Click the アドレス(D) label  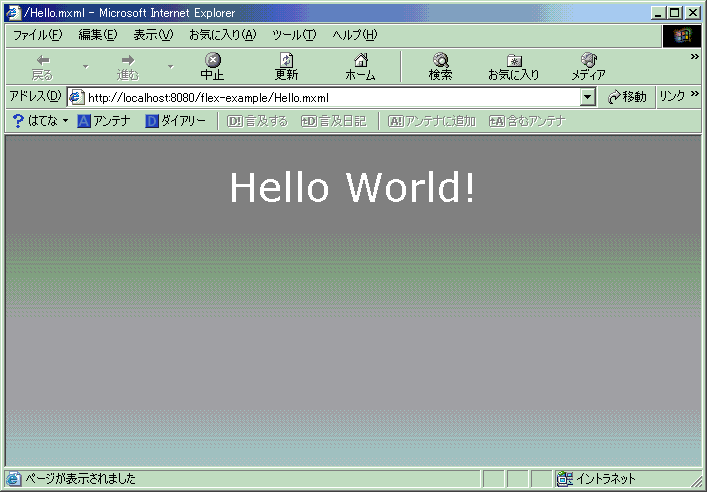(35, 96)
